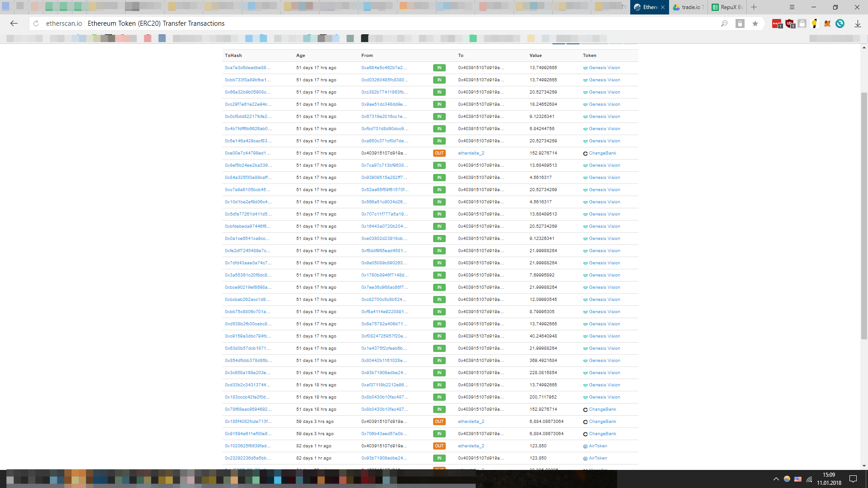Open sender 0x80442b1161028e...

384,361
